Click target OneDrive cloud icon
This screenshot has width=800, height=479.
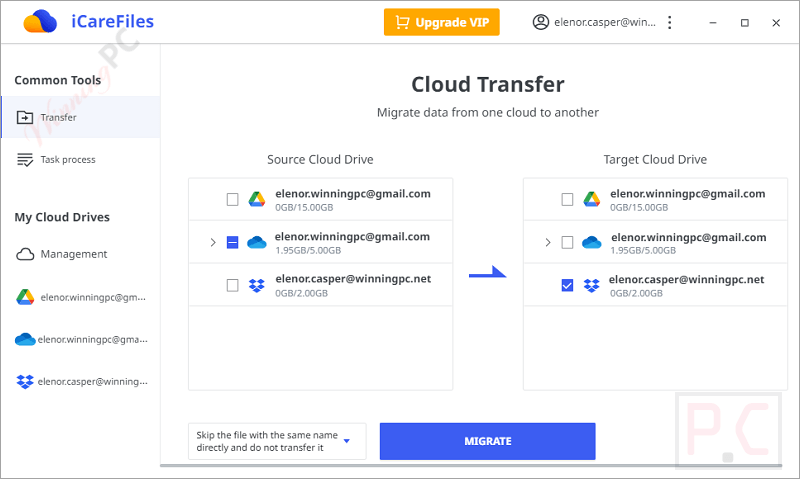tap(591, 242)
